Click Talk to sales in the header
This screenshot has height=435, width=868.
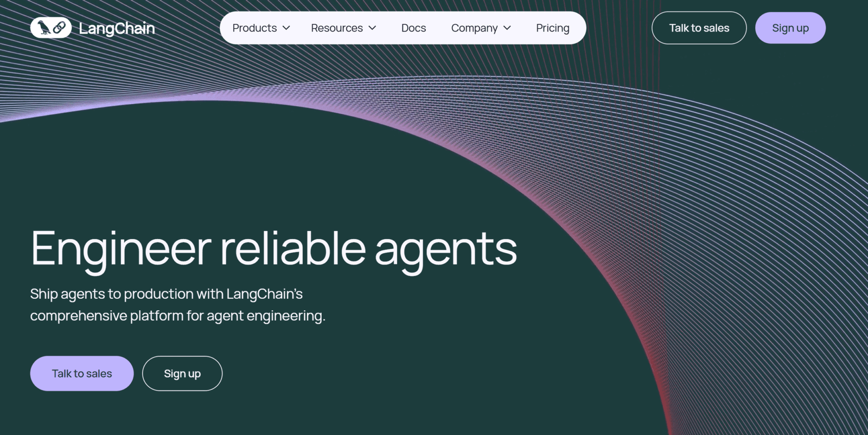point(699,28)
